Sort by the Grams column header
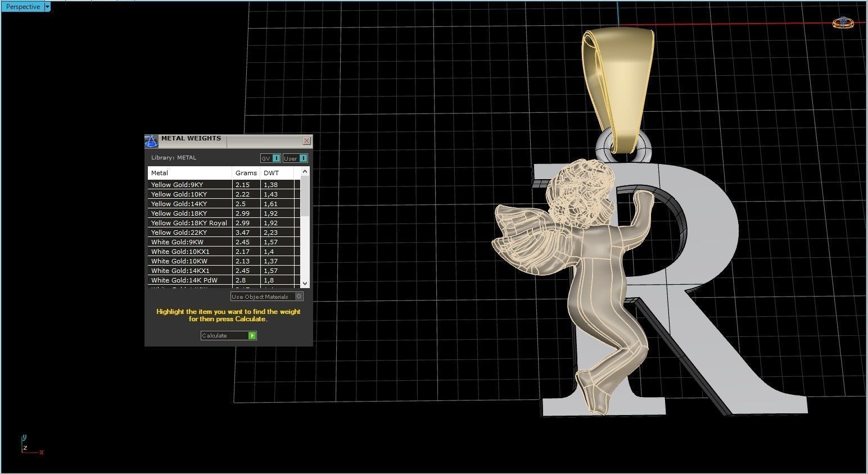 (246, 173)
